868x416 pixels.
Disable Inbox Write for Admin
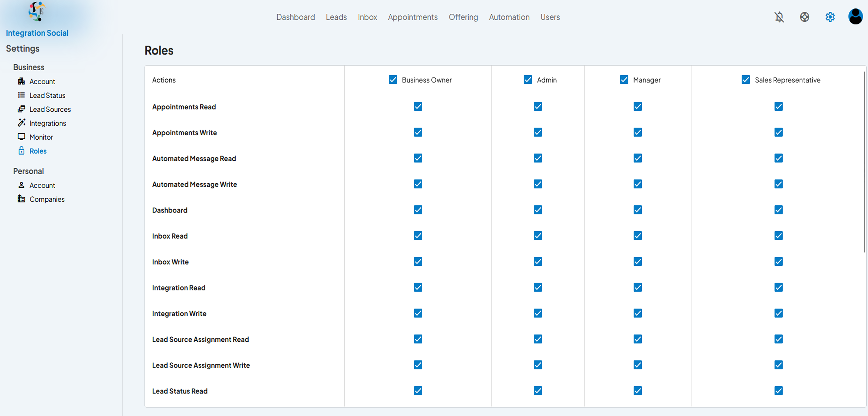(538, 262)
